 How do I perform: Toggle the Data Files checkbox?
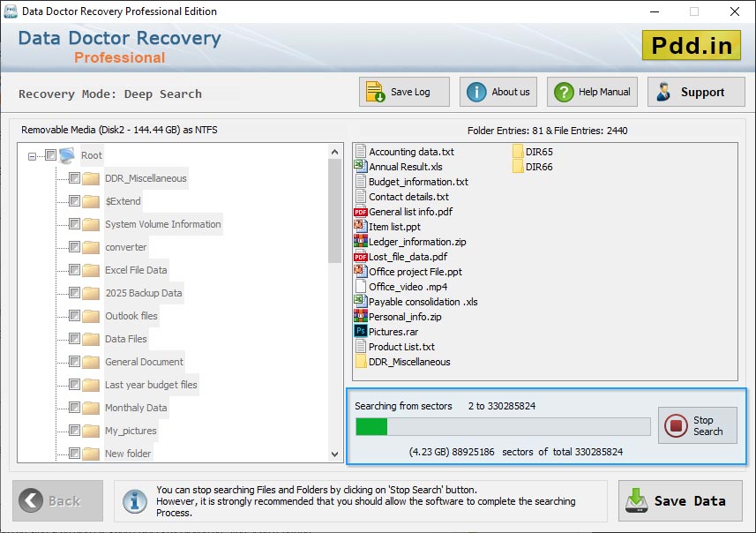pyautogui.click(x=74, y=339)
